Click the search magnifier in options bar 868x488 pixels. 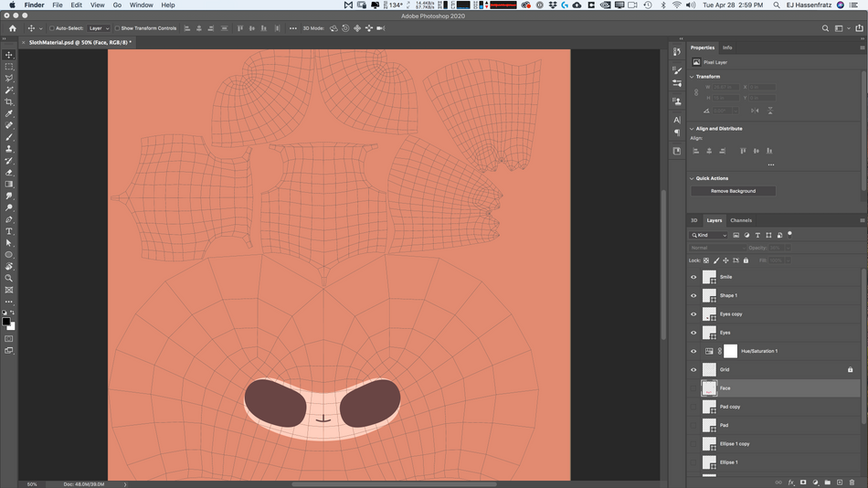point(825,28)
